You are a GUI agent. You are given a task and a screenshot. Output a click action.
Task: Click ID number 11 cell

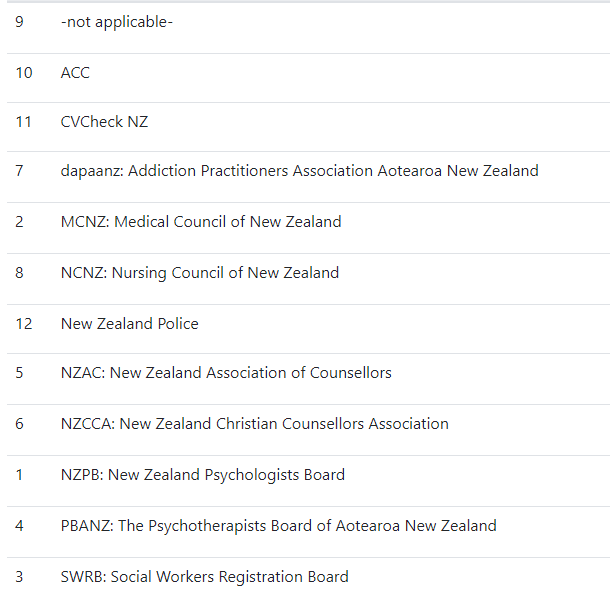tap(23, 122)
